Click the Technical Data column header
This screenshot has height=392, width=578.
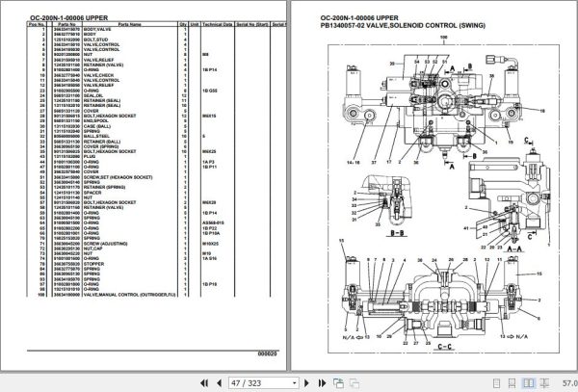[x=217, y=24]
